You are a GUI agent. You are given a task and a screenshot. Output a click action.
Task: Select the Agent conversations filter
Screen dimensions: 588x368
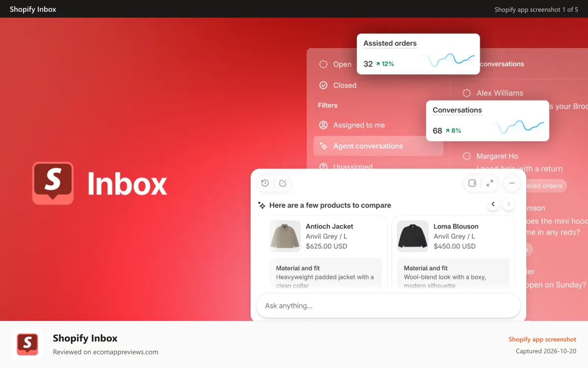(x=378, y=146)
